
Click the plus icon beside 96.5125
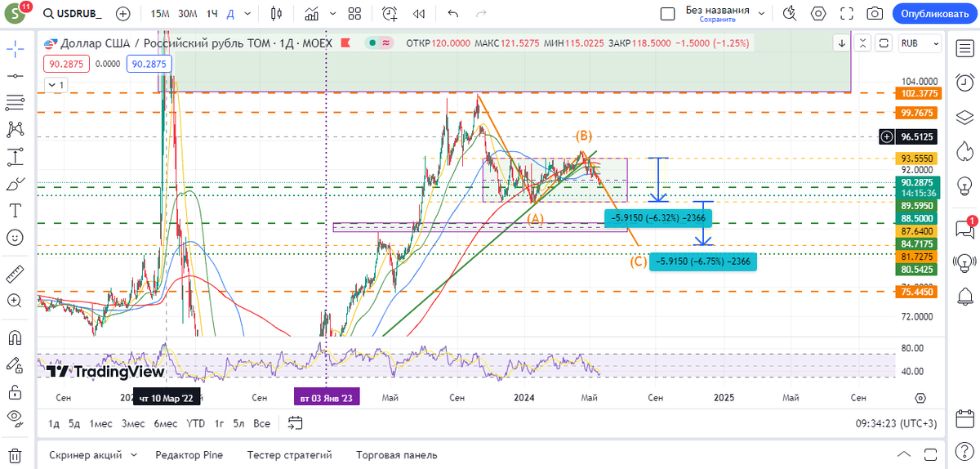[887, 136]
